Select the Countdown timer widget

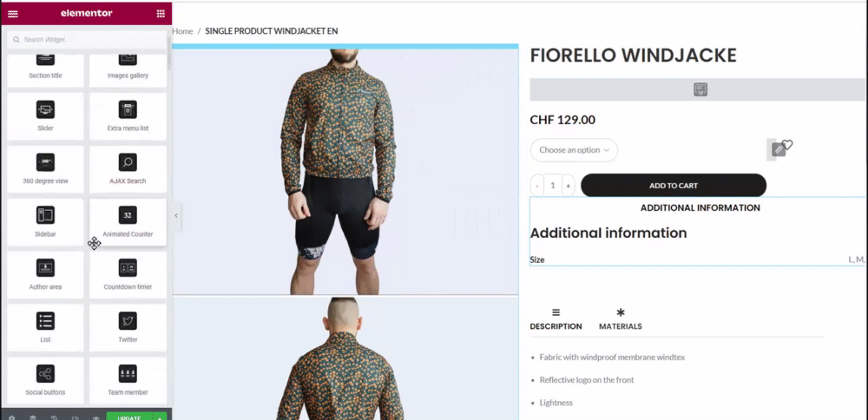[128, 275]
